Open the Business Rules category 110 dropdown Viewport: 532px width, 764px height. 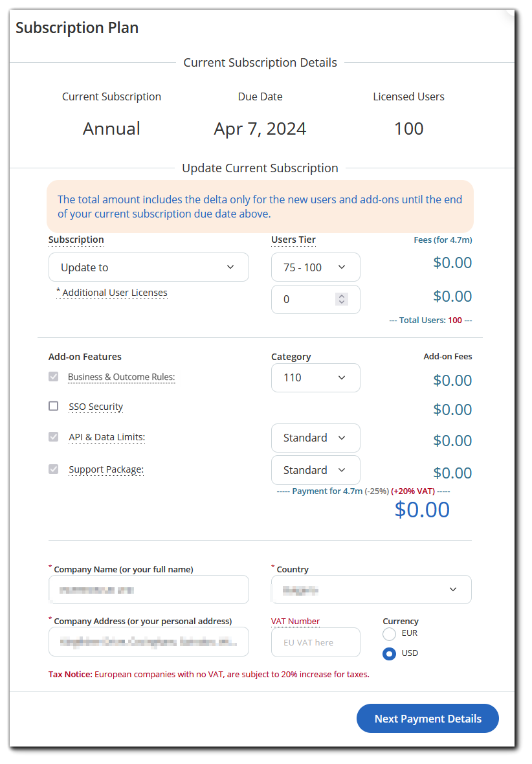(x=315, y=377)
